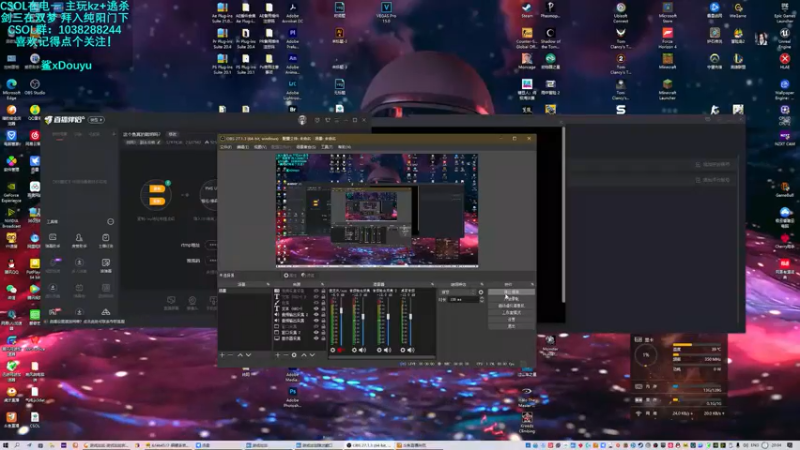The height and width of the screenshot is (450, 800).
Task: Open the Windows Start button on taskbar
Action: click(x=5, y=445)
